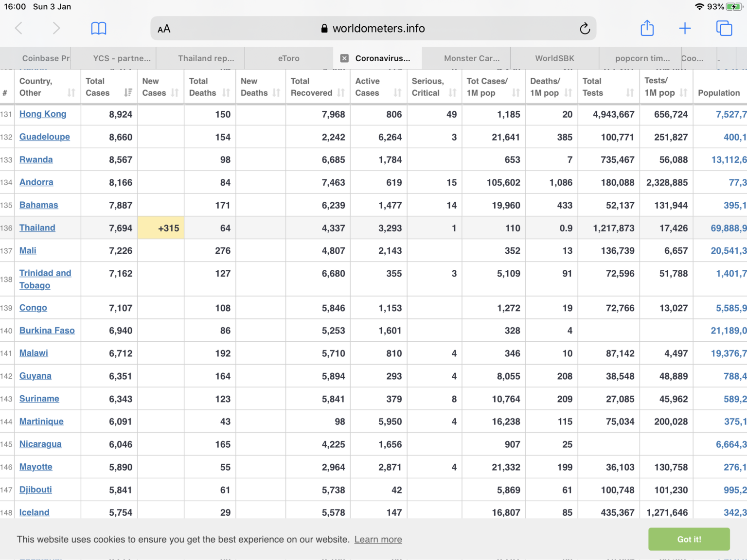Open the bookmarks book icon
747x560 pixels.
tap(99, 28)
